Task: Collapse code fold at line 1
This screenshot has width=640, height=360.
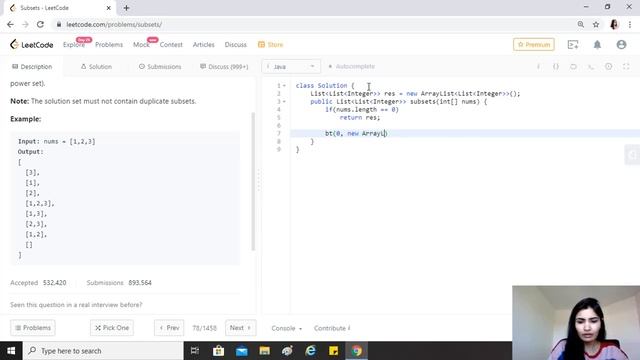Action: 284,86
